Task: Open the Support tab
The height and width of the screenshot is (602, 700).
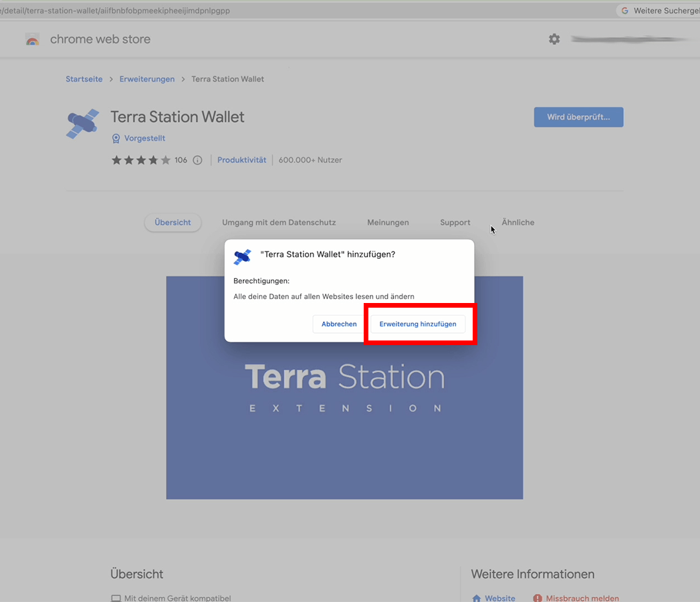Action: coord(455,222)
